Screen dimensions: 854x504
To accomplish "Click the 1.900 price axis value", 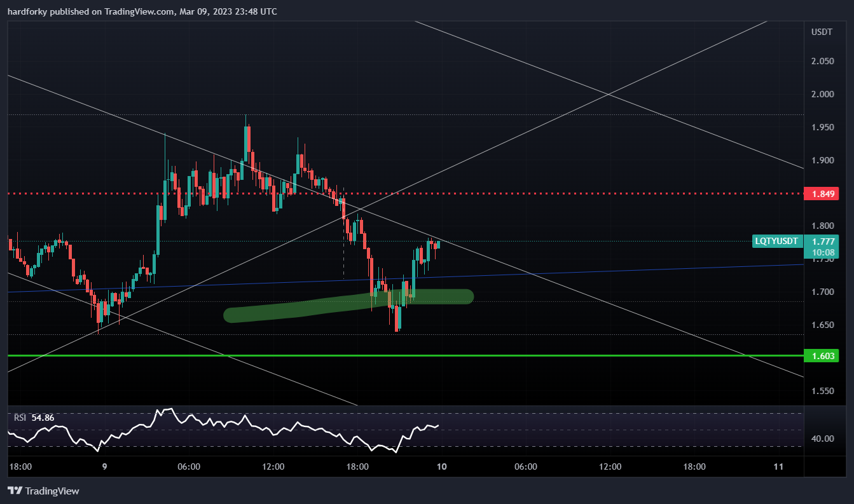I will pos(823,160).
